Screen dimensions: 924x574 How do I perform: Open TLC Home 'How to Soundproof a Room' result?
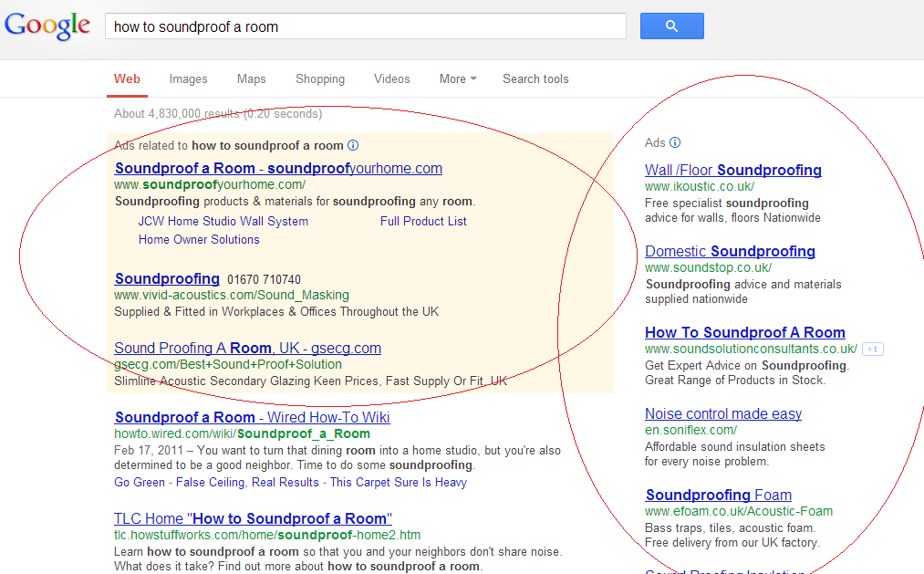click(253, 518)
